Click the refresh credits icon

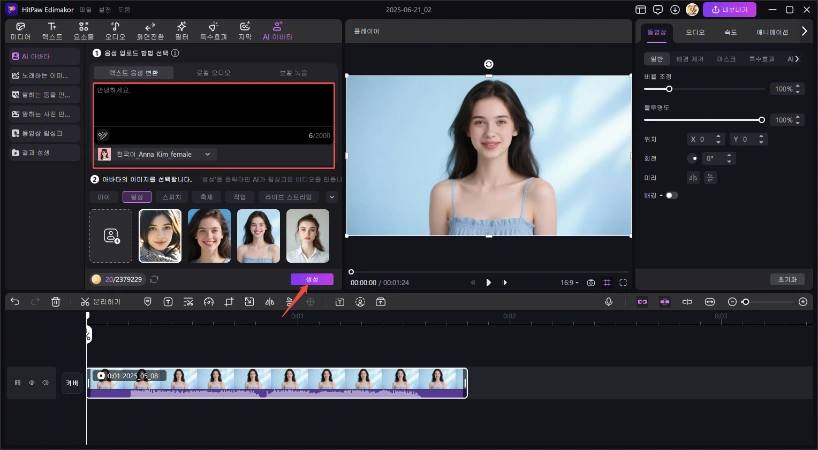pyautogui.click(x=154, y=279)
